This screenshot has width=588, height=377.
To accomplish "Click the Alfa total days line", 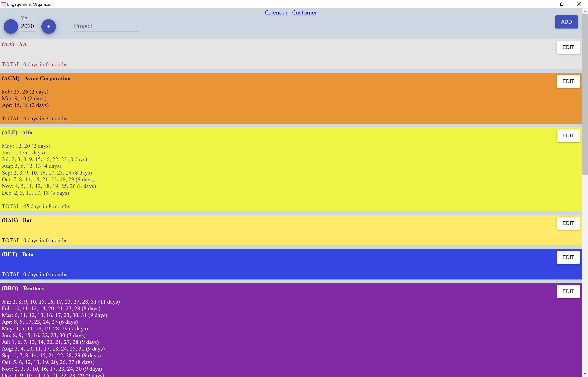I will coord(36,206).
